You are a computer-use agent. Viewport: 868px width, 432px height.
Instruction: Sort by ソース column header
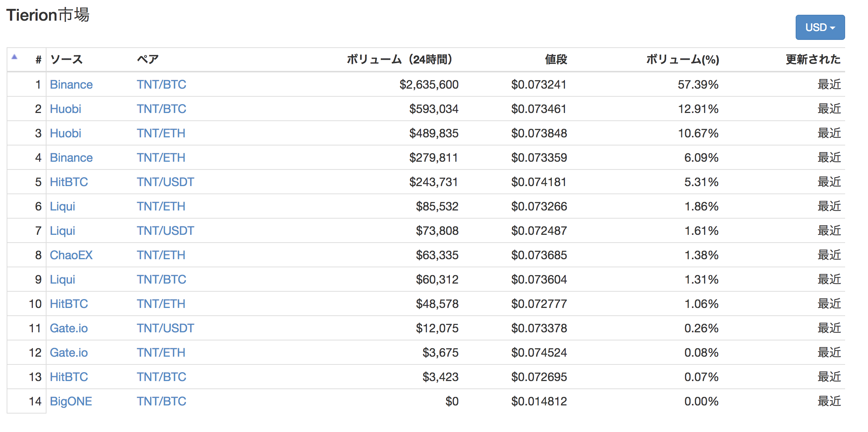coord(66,59)
